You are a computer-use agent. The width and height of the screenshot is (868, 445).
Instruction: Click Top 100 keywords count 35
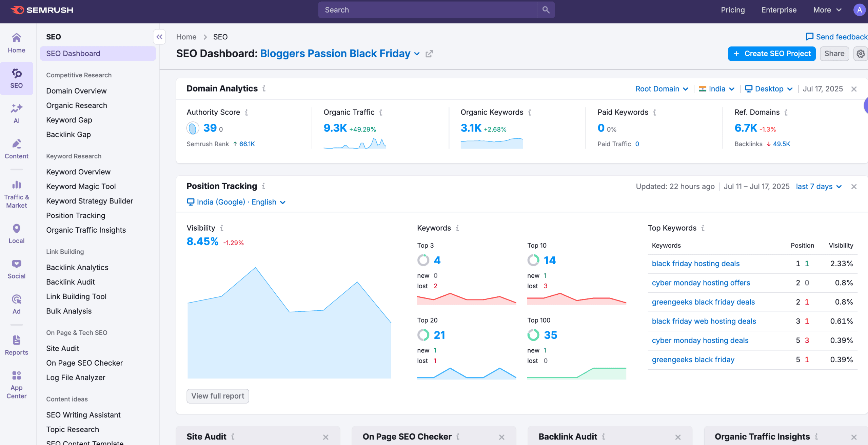click(550, 335)
